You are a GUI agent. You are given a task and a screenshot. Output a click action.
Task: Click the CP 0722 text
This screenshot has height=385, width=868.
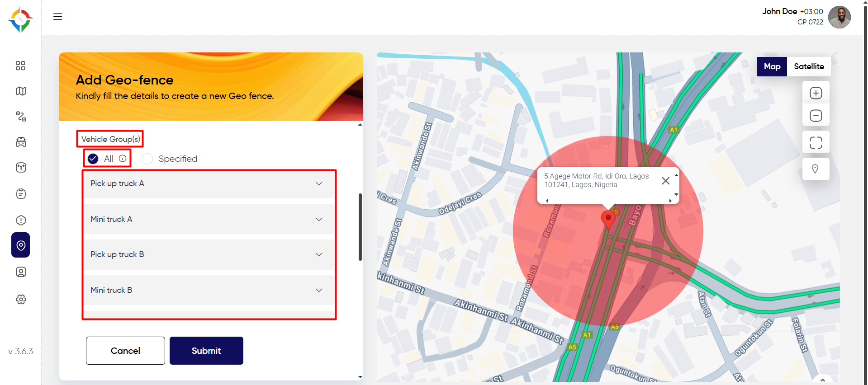tap(810, 22)
